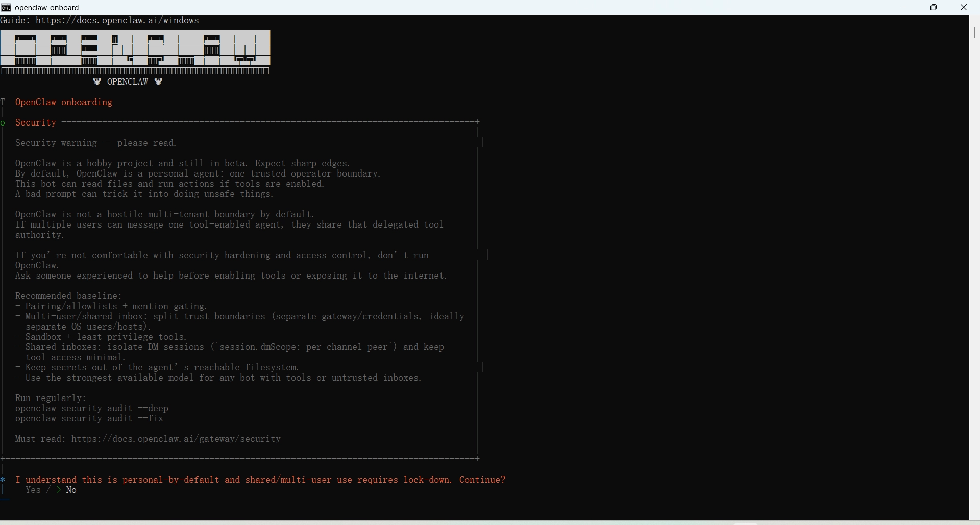Screen dimensions: 980x525
Task: Click the console icon in title bar
Action: tap(6, 8)
